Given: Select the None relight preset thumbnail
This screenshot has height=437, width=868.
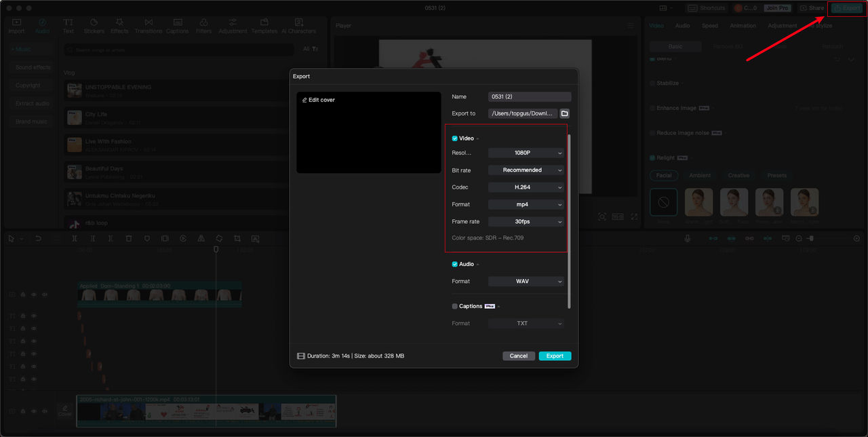Looking at the screenshot, I should [x=663, y=202].
